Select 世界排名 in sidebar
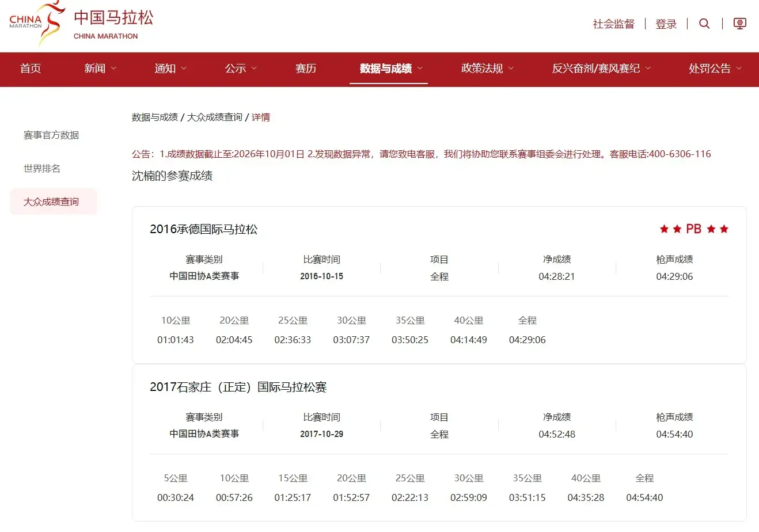The image size is (759, 532). 42,169
